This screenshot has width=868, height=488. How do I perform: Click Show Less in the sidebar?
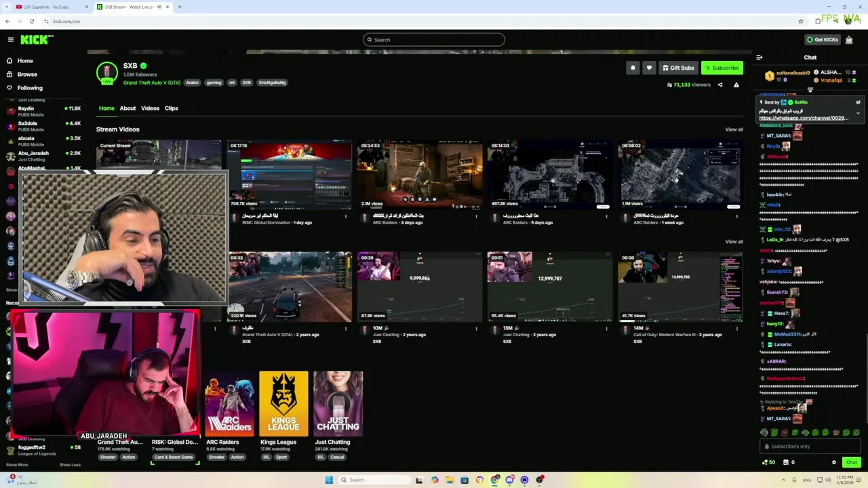pos(70,465)
